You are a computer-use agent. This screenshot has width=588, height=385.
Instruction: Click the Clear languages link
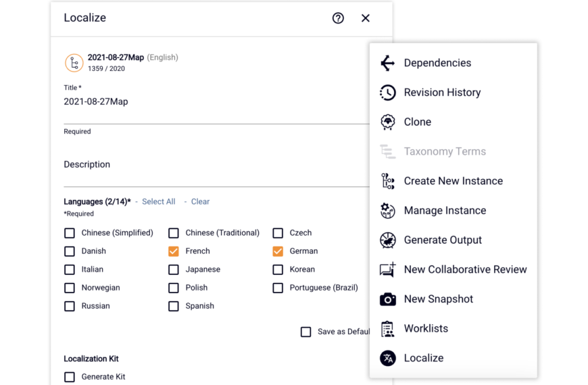tap(200, 202)
